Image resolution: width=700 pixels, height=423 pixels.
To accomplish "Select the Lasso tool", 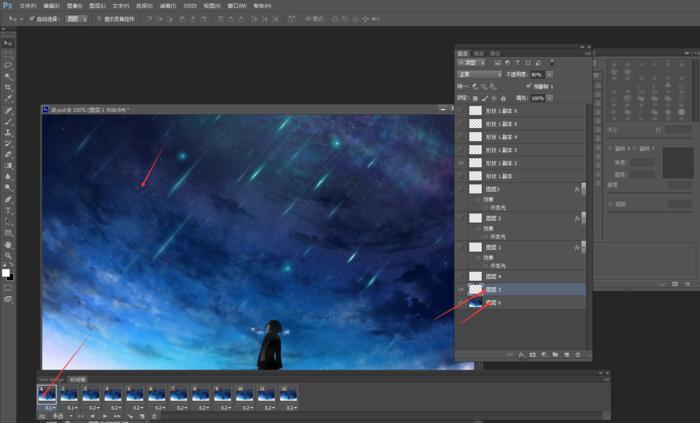I will tap(8, 65).
